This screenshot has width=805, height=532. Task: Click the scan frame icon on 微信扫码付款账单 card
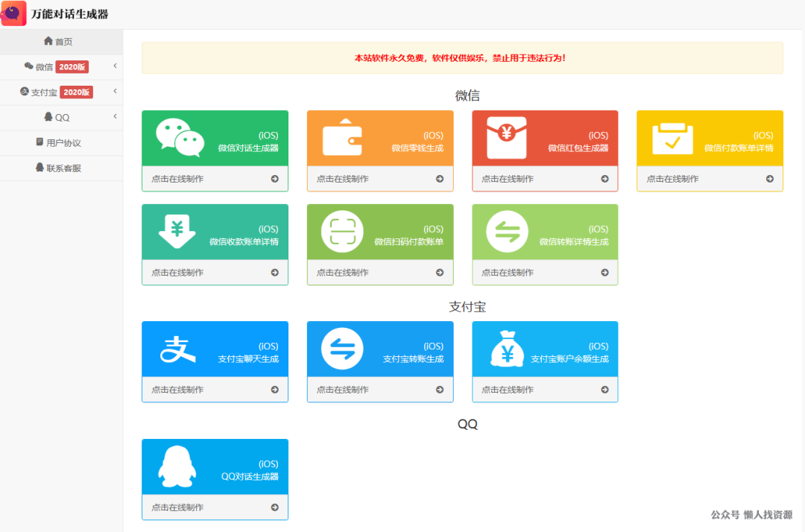pyautogui.click(x=342, y=232)
